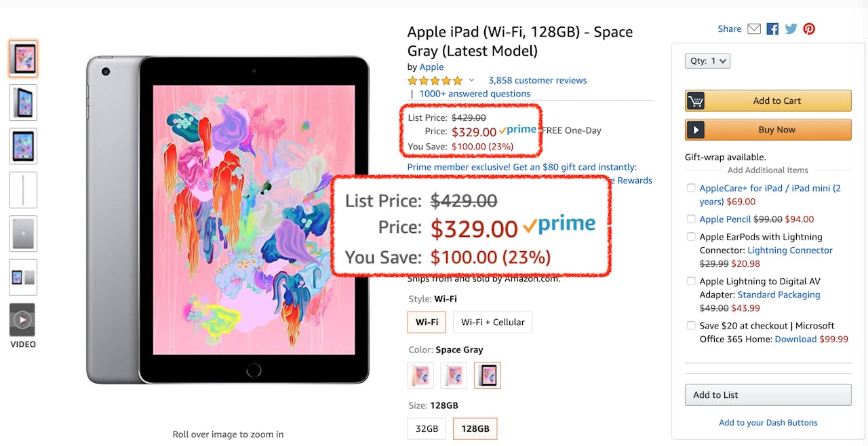Open the 3,858 customer reviews link

click(537, 80)
